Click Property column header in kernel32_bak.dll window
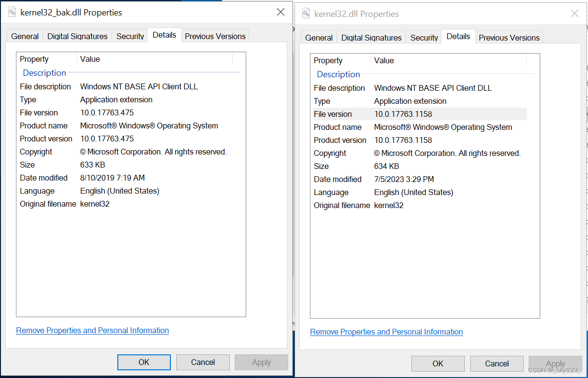Screen dimensions: 588x378 click(47, 59)
